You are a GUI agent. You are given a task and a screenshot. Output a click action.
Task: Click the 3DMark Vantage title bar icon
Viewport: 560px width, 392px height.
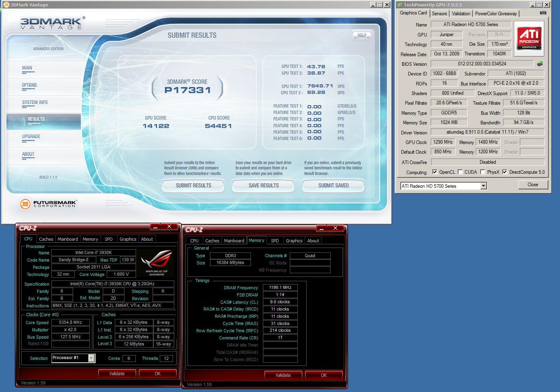coord(6,5)
